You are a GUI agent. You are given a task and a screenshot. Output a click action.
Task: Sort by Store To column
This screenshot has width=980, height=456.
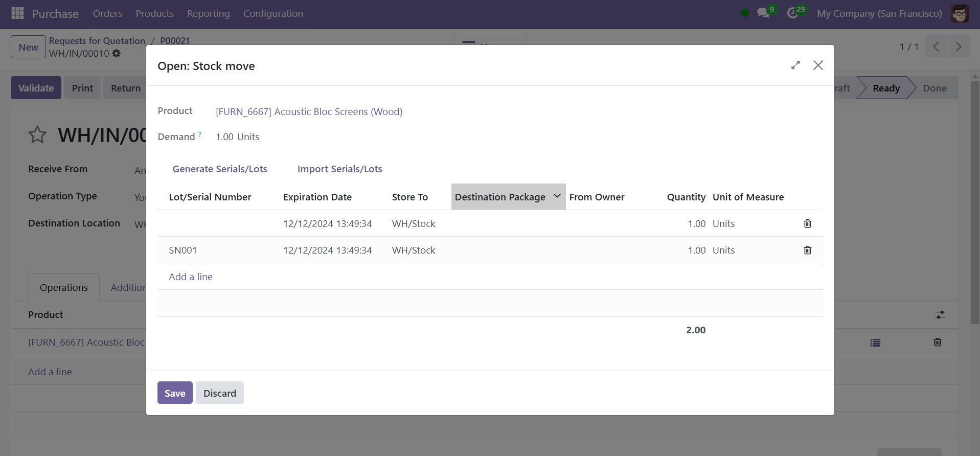pos(410,197)
